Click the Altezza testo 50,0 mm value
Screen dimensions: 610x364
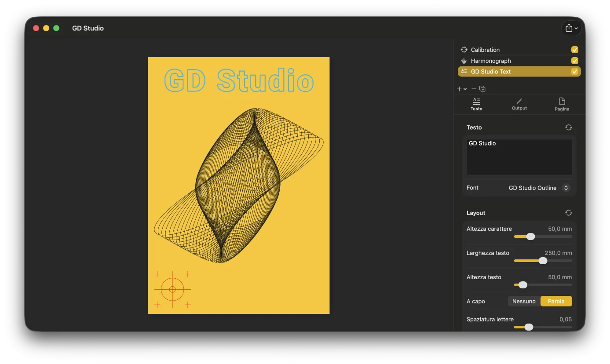(x=560, y=277)
